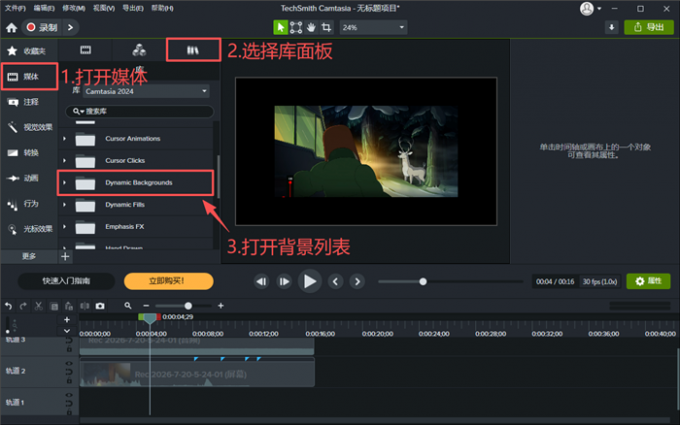Click the download arrow icon near Export
The image size is (680, 425).
[611, 27]
